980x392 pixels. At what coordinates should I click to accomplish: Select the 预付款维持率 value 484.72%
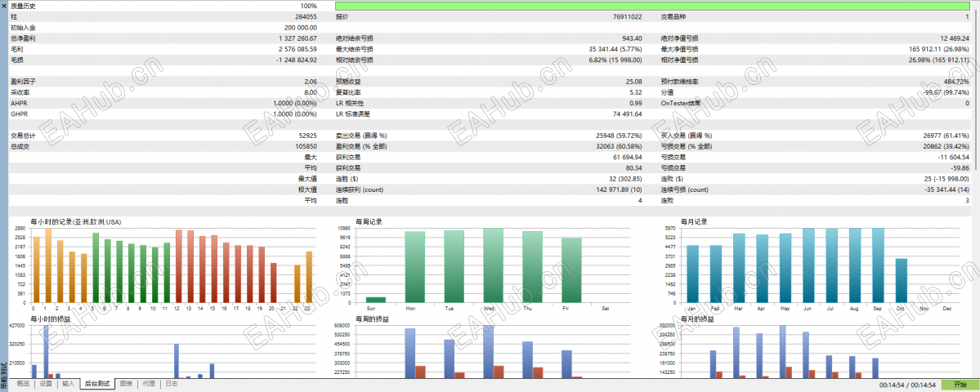pyautogui.click(x=956, y=82)
